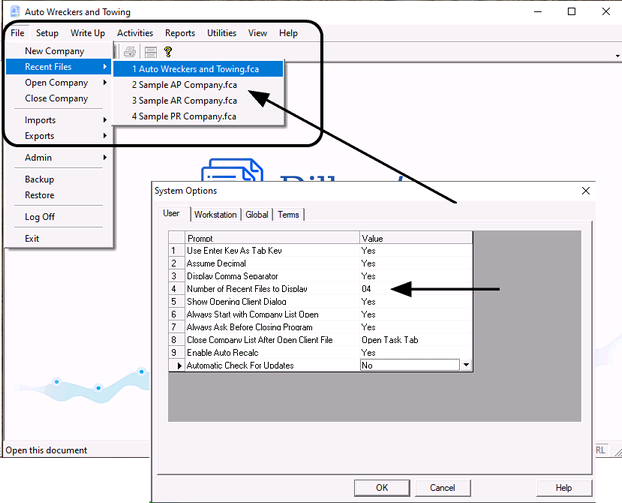The height and width of the screenshot is (503, 622).
Task: Click the printer toolbar icon
Action: [130, 52]
